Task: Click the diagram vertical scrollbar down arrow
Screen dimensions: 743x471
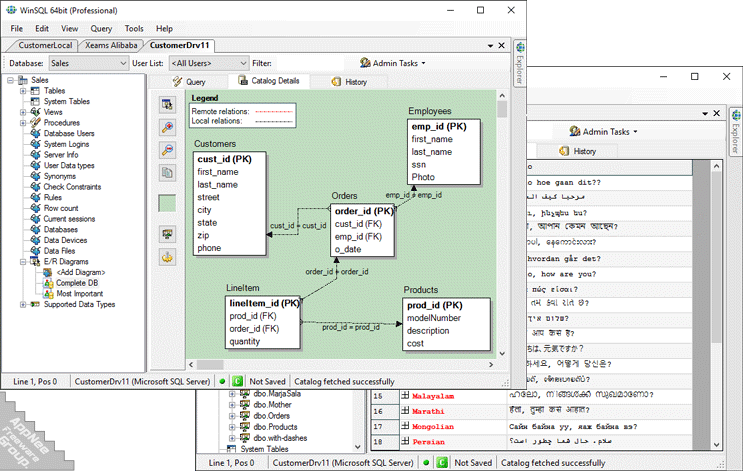Action: tap(502, 353)
